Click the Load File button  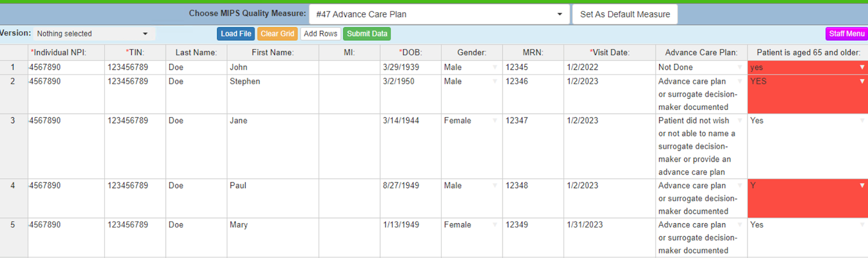[235, 34]
